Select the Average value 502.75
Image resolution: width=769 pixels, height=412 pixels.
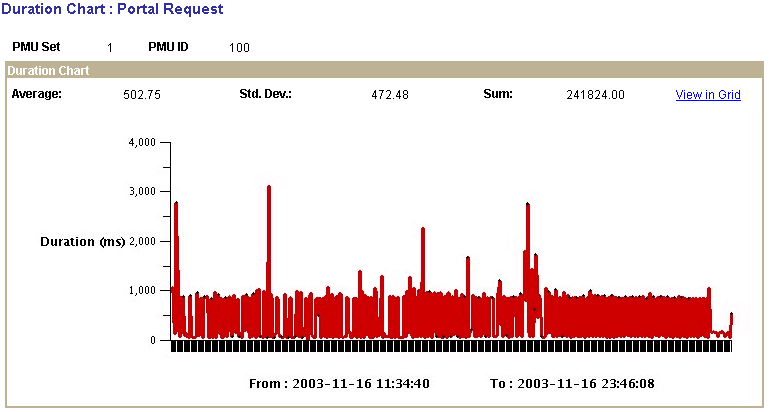pyautogui.click(x=142, y=95)
